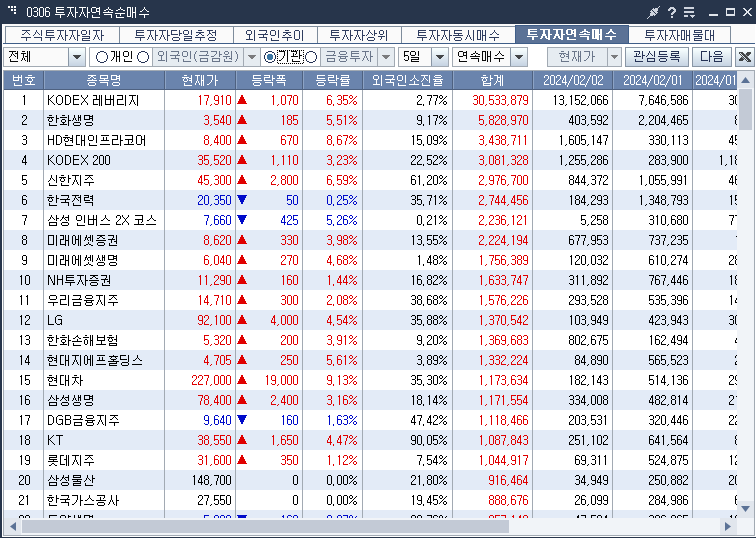Click the horizontal scrollbar left arrow

[13, 526]
